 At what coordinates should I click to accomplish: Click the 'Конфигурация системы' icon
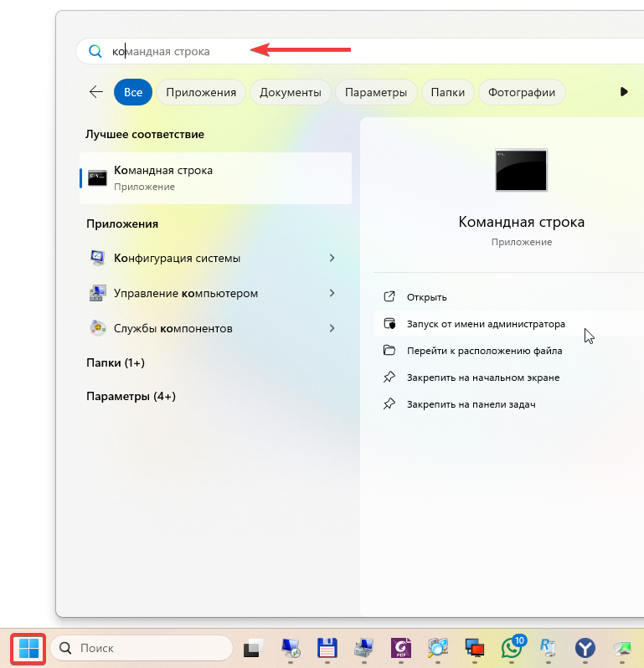pos(98,258)
